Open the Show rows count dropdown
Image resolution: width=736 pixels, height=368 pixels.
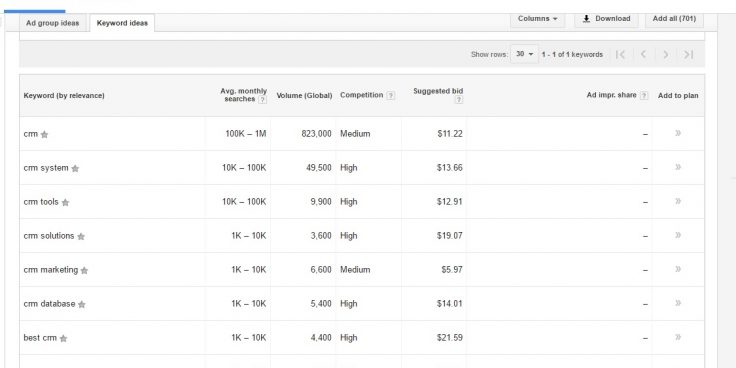[x=524, y=54]
